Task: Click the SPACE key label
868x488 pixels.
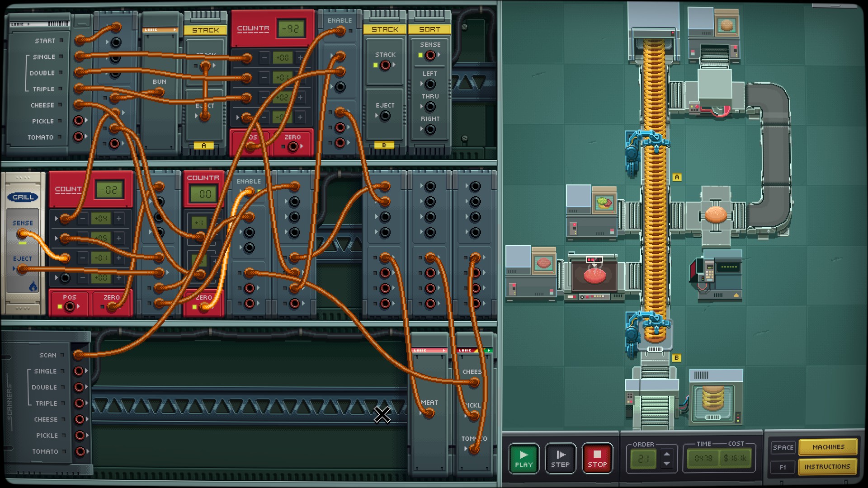Action: (x=783, y=447)
